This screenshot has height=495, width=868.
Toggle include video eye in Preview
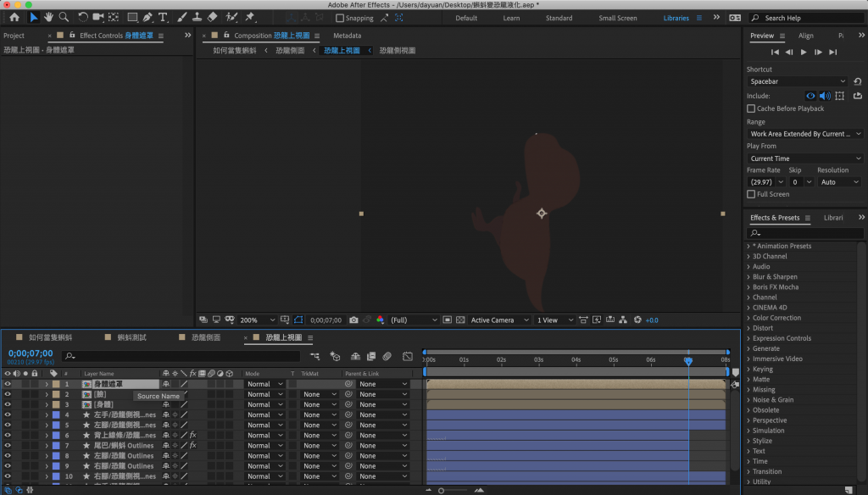click(810, 96)
